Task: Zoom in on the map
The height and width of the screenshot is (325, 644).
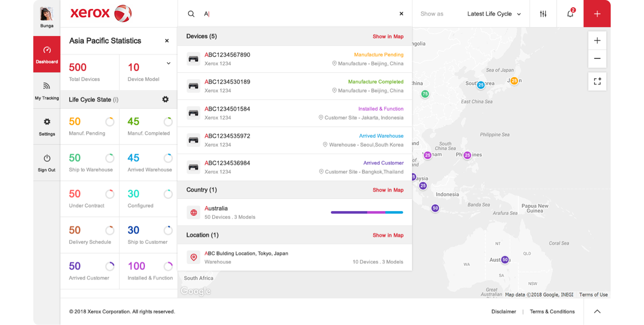Action: click(597, 41)
